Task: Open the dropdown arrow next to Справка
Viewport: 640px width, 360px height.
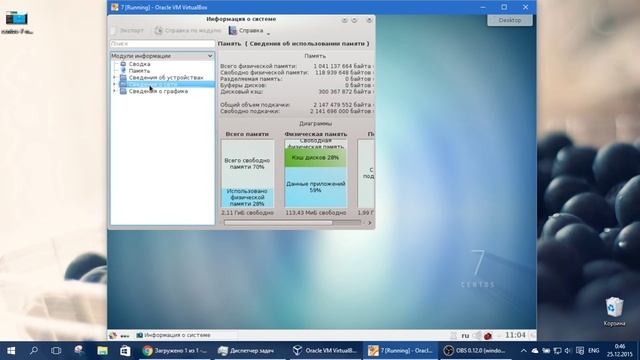Action: (x=268, y=34)
